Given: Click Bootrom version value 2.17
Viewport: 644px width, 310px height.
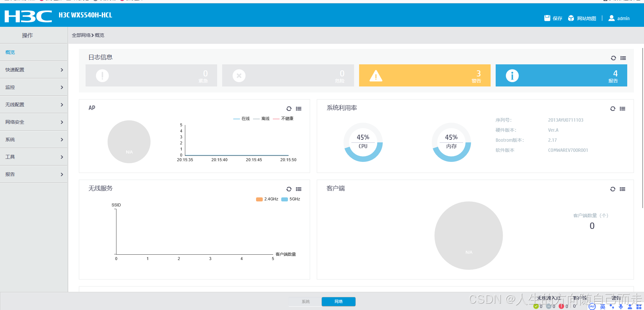Looking at the screenshot, I should [552, 140].
